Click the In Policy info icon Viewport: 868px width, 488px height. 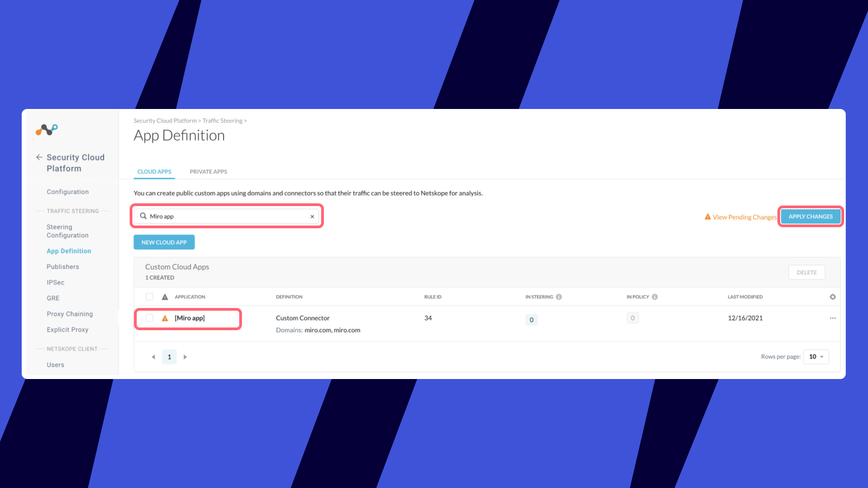(x=655, y=297)
